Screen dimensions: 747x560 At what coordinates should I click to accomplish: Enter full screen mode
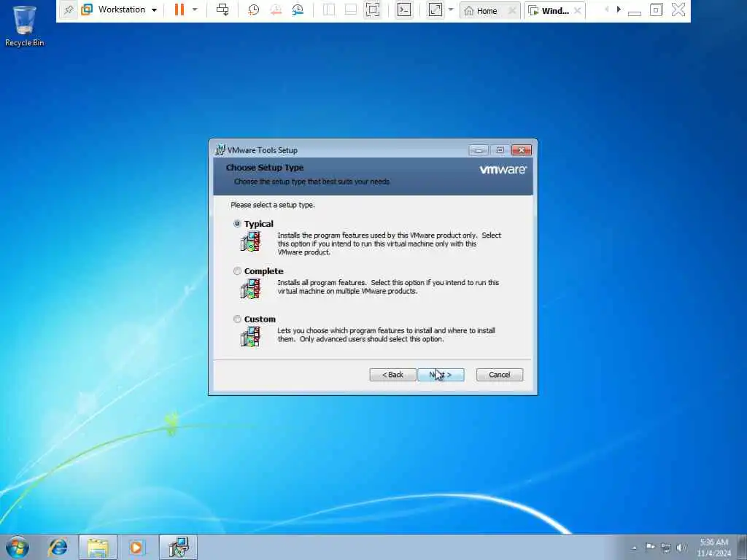(373, 9)
